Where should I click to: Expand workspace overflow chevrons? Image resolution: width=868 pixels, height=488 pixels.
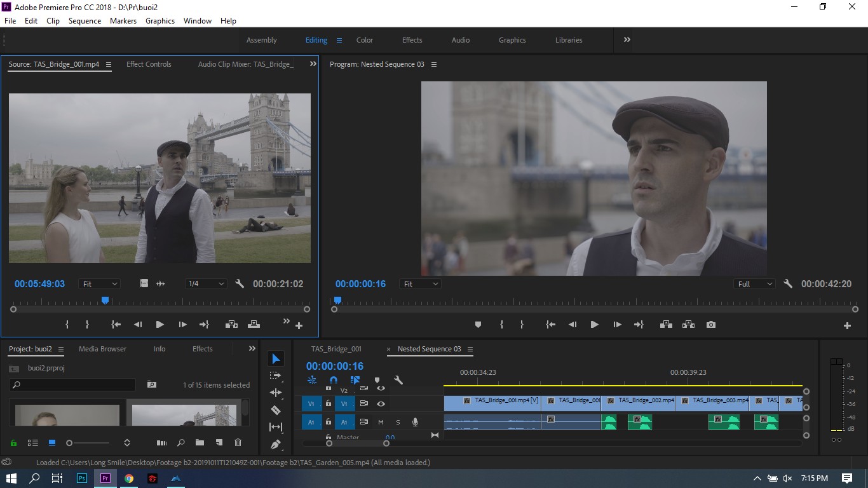[x=627, y=39]
